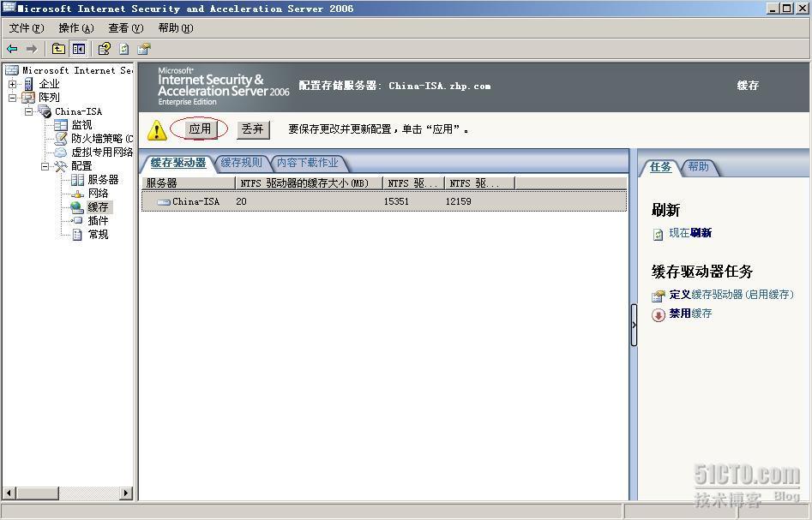Click the yellow warning triangle icon

click(x=157, y=130)
